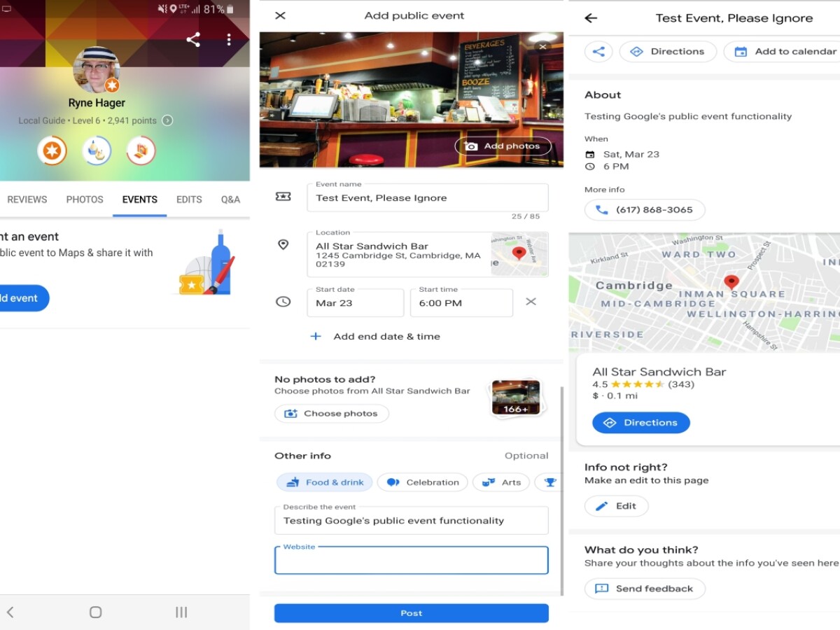Screen dimensions: 840x630
Task: Open the Local Guide points arrow
Action: click(167, 120)
